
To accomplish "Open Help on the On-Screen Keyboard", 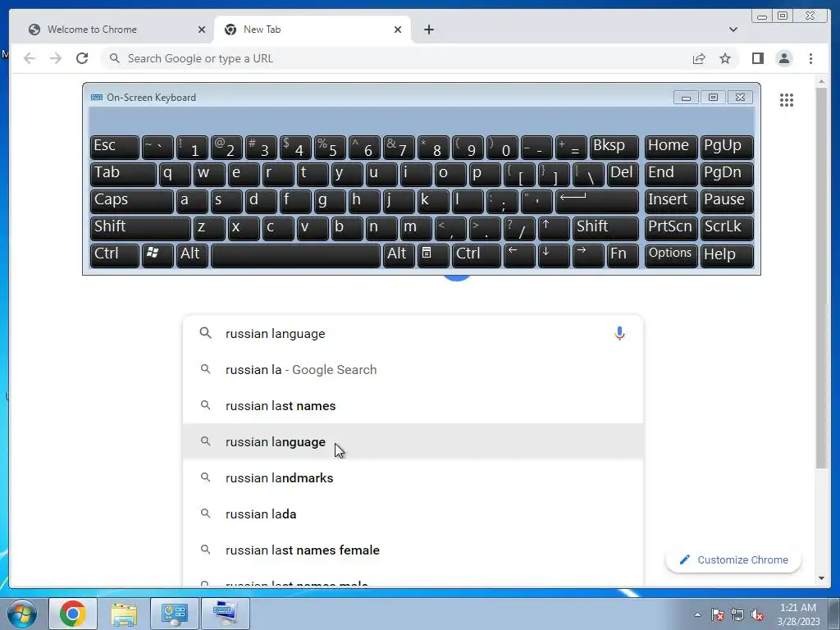I will point(727,255).
